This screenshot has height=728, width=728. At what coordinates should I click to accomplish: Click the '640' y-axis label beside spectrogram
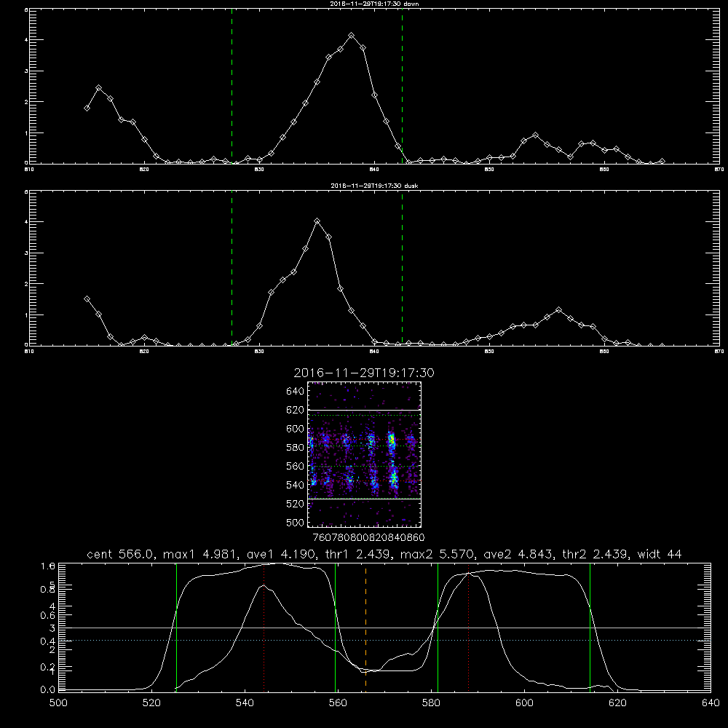[296, 392]
